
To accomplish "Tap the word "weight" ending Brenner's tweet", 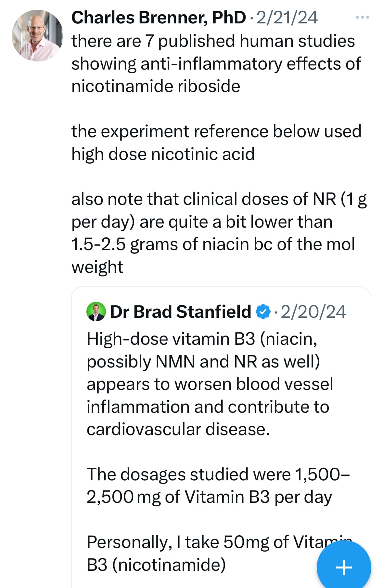I will [97, 267].
